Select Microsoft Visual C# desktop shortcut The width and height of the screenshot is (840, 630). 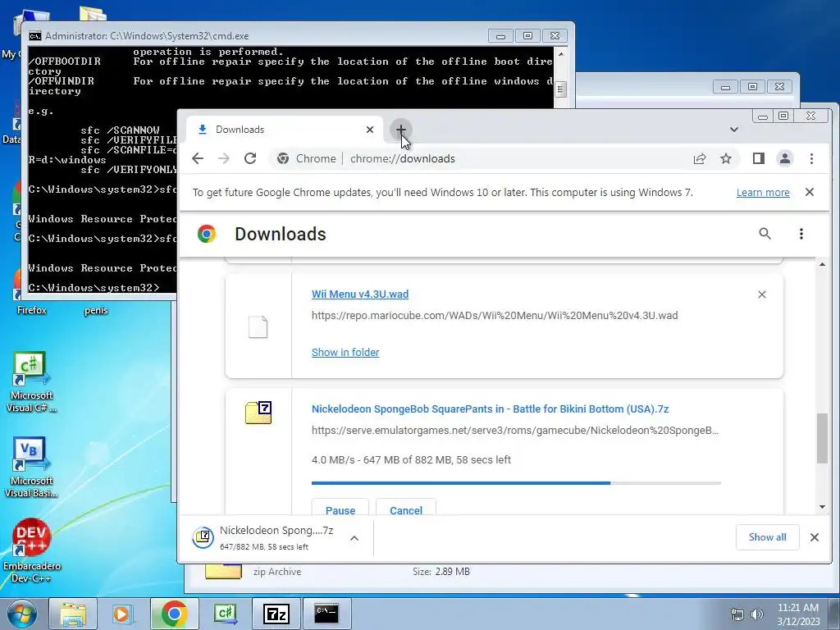[31, 382]
